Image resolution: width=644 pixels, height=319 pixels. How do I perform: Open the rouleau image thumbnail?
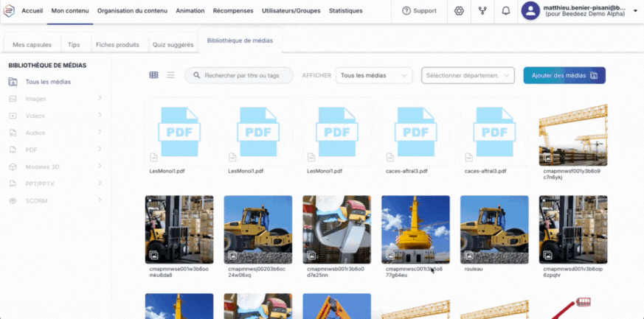tap(494, 229)
